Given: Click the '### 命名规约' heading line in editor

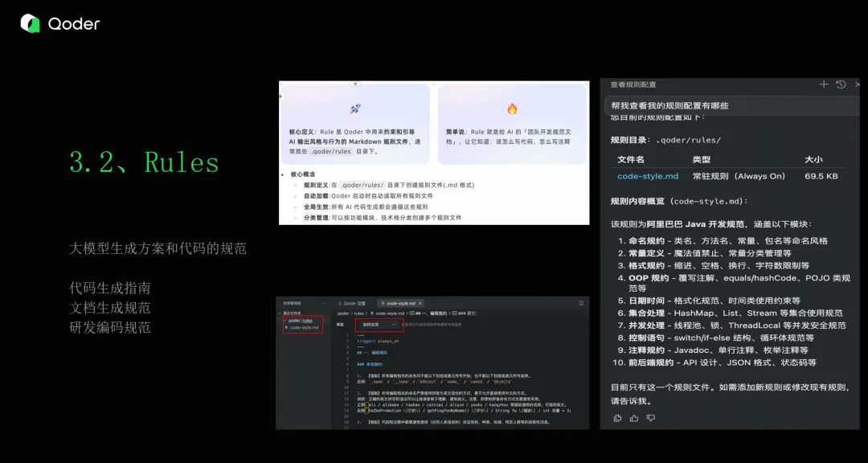Looking at the screenshot, I should (370, 364).
